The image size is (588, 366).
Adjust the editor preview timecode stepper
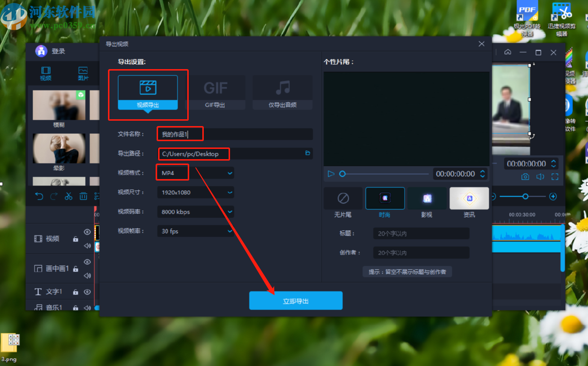pyautogui.click(x=554, y=164)
